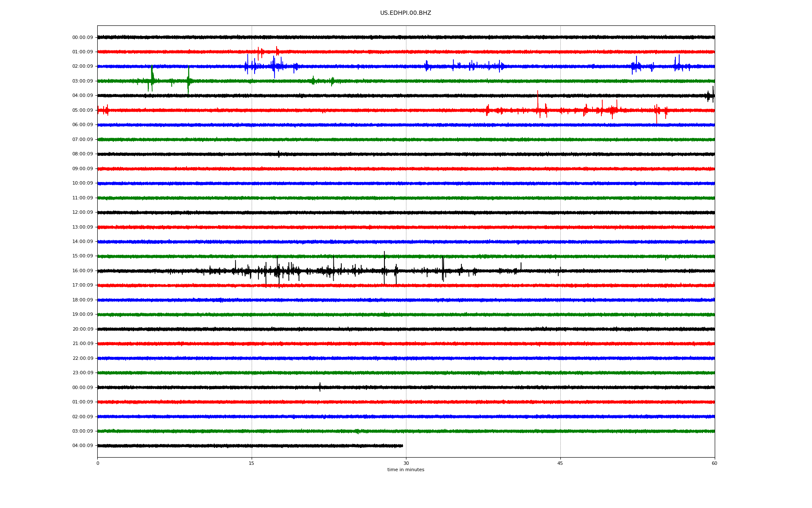Screen dimensions: 812x508
Task: Click the 14:00:09 row time label
Action: [x=82, y=242]
